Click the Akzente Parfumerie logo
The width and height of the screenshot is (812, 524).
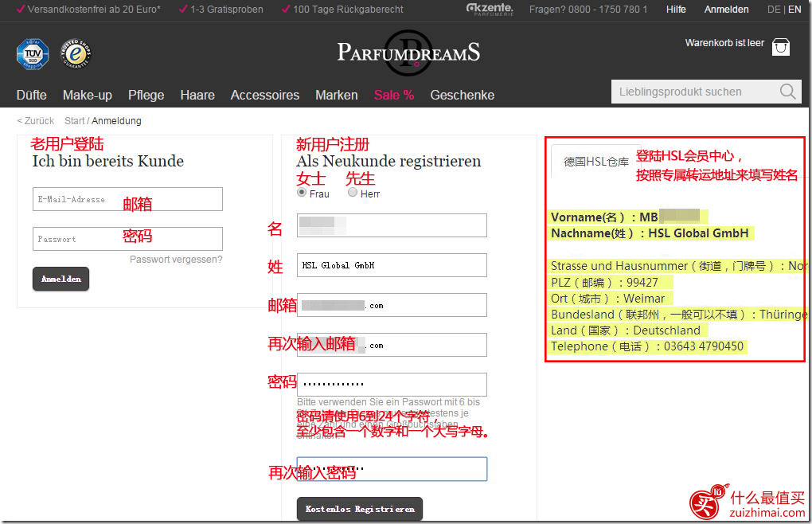click(490, 10)
